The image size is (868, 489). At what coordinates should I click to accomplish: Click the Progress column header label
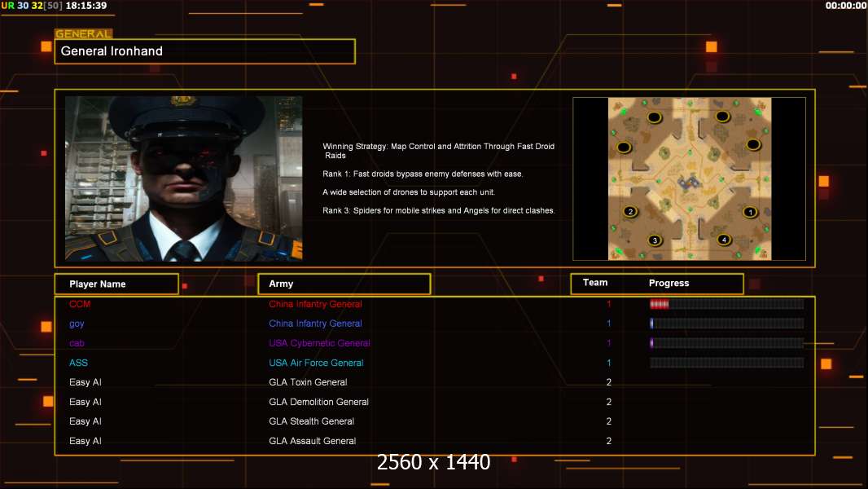[669, 283]
